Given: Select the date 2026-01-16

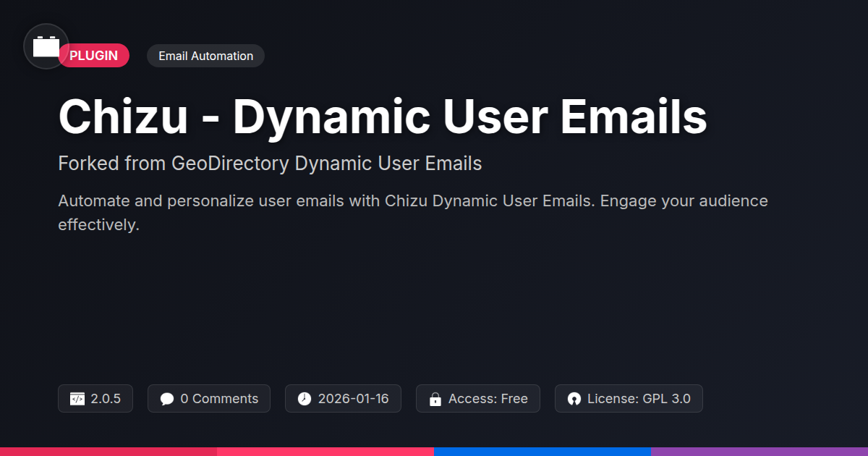Looking at the screenshot, I should tap(353, 399).
